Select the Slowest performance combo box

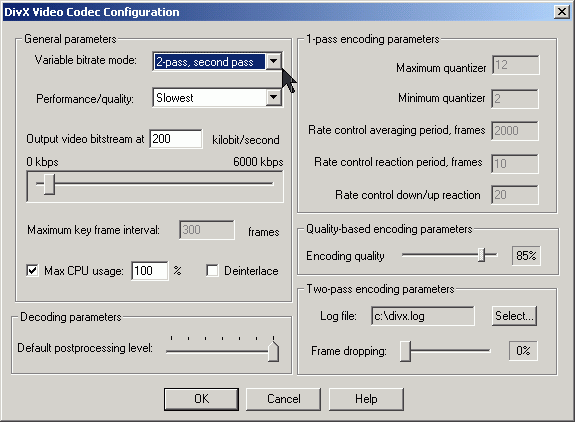pyautogui.click(x=217, y=98)
